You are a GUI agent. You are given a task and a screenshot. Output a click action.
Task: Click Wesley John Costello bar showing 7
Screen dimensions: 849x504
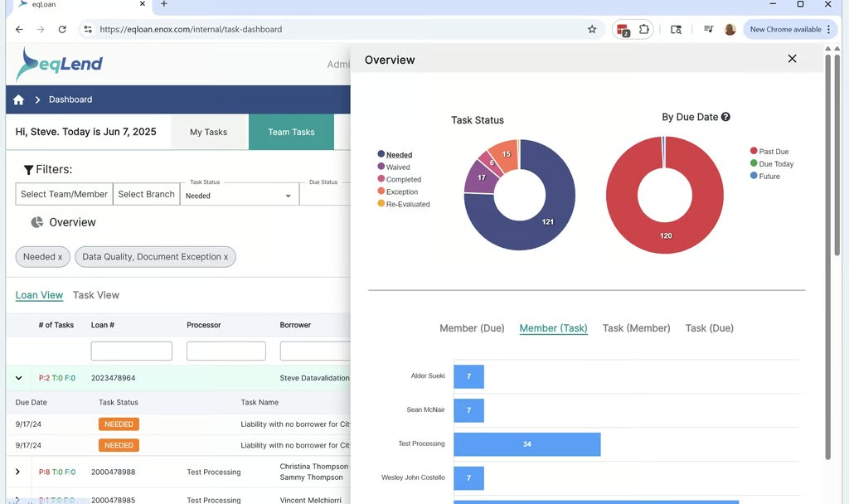469,478
